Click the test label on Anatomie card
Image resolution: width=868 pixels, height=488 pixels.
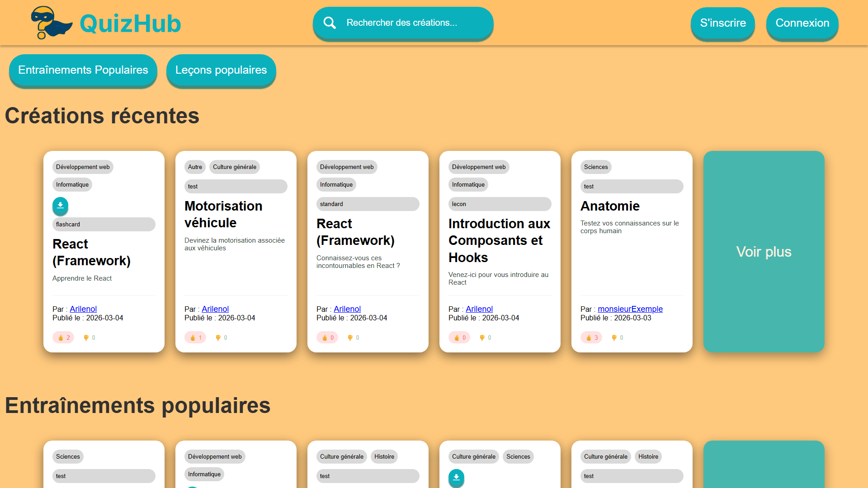632,186
